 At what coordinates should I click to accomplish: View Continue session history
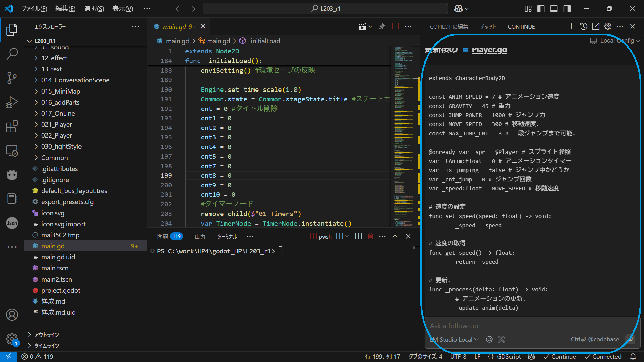pyautogui.click(x=584, y=26)
